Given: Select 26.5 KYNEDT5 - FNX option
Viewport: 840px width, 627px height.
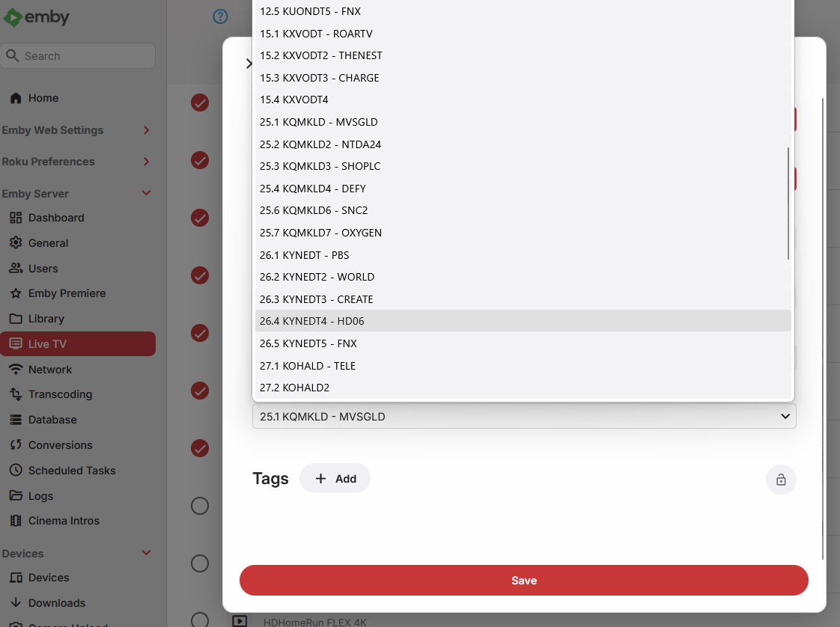Looking at the screenshot, I should click(523, 343).
